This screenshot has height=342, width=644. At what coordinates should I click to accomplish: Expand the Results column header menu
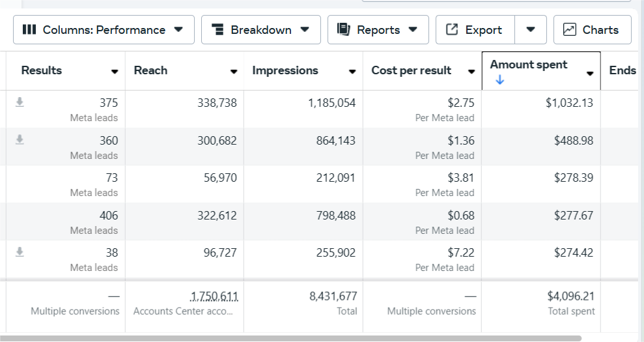[x=115, y=72]
